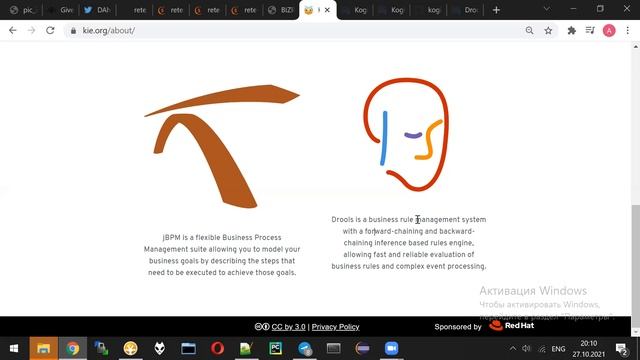This screenshot has height=360, width=640.
Task: Open the green notepad app taskbar icon
Action: [x=246, y=349]
